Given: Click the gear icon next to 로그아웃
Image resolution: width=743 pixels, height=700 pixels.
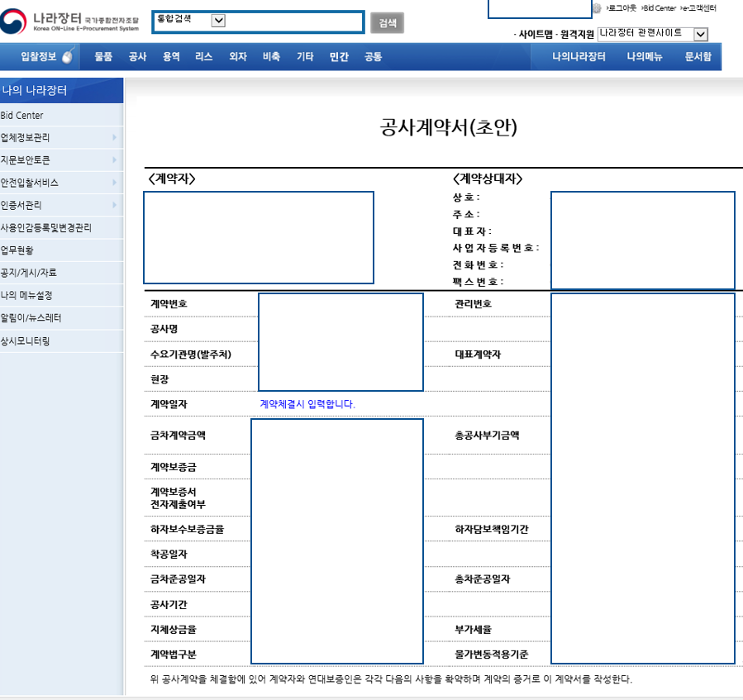Looking at the screenshot, I should pos(597,8).
